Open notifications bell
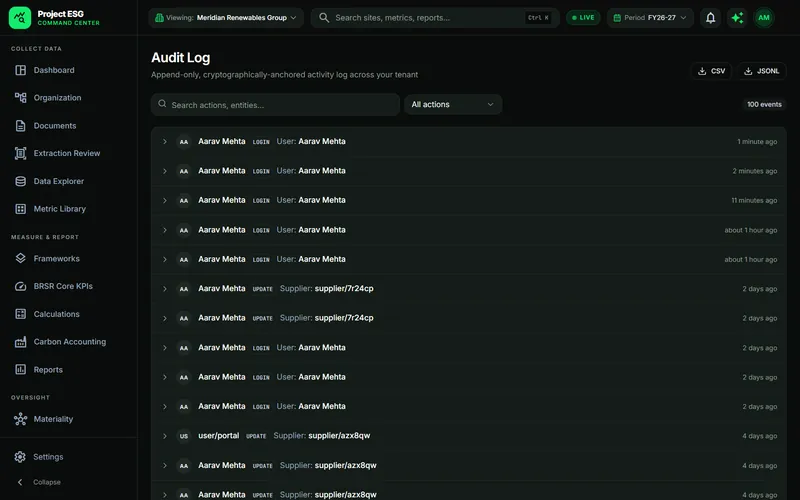 tap(710, 18)
